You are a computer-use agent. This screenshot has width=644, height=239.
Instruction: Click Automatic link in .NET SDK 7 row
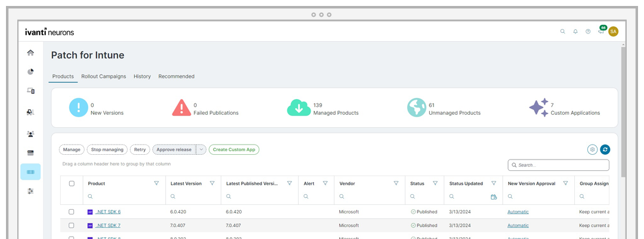[518, 225]
